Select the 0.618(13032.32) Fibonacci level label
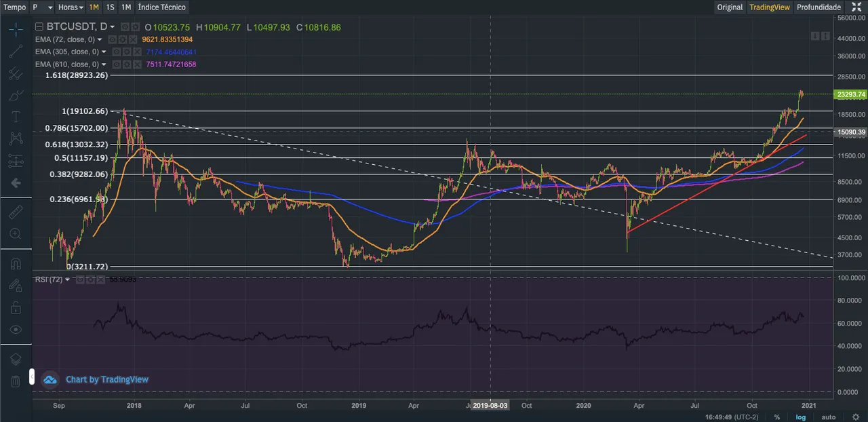Viewport: 868px width, 422px height. coord(76,145)
